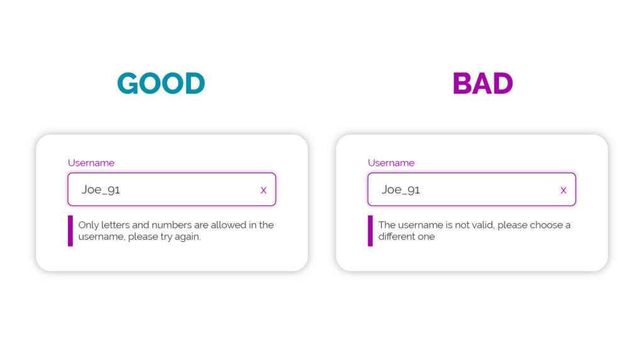Click the purple BAD heading
The height and width of the screenshot is (343, 644).
coord(482,84)
